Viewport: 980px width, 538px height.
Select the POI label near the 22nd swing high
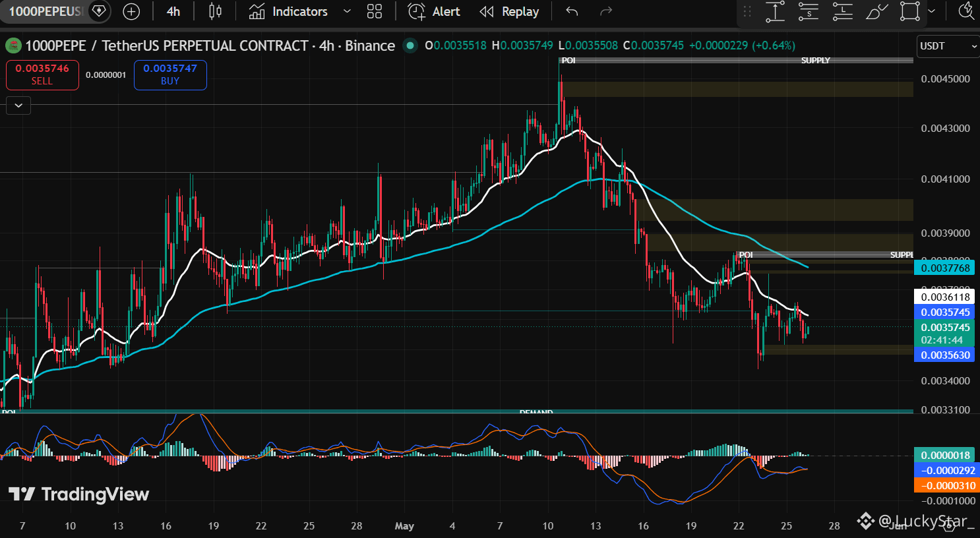coord(746,255)
